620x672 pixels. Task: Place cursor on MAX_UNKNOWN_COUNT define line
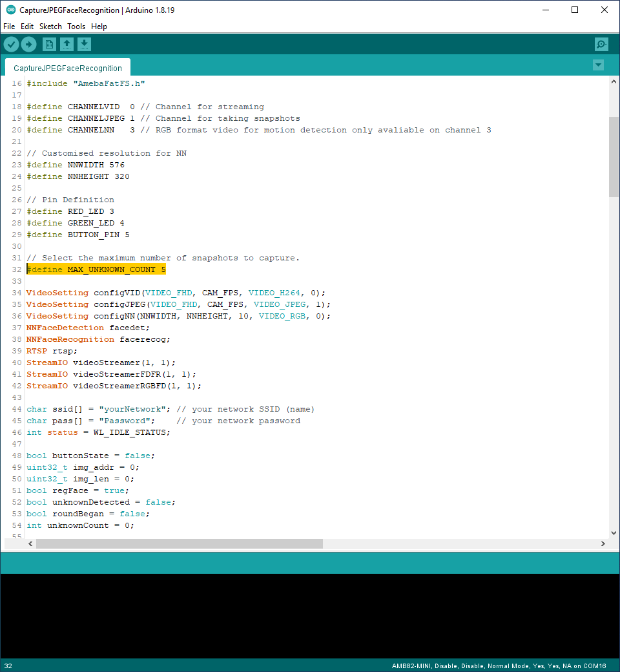coord(116,269)
